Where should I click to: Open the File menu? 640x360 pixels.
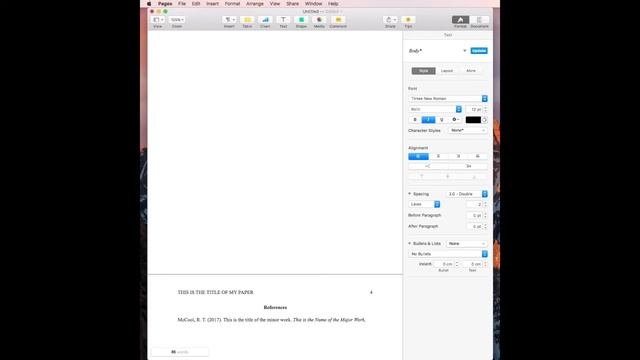click(x=182, y=4)
